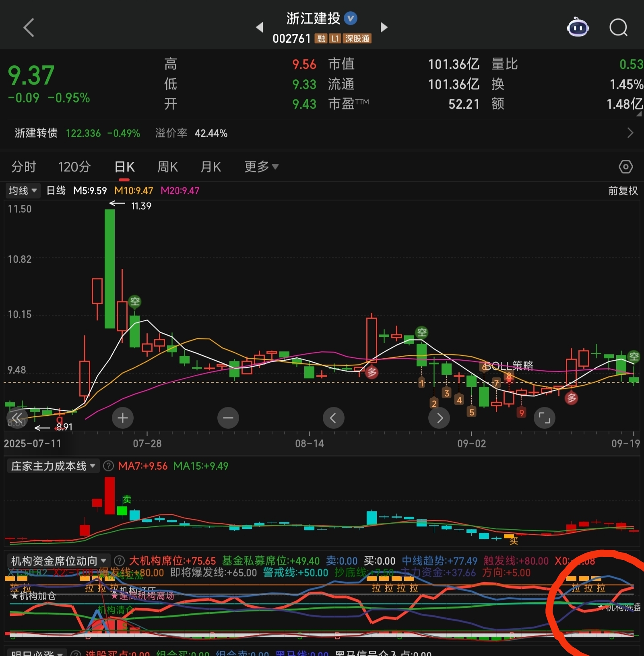Open help for 庄家主力成本线 indicator
The width and height of the screenshot is (644, 656).
click(x=108, y=466)
